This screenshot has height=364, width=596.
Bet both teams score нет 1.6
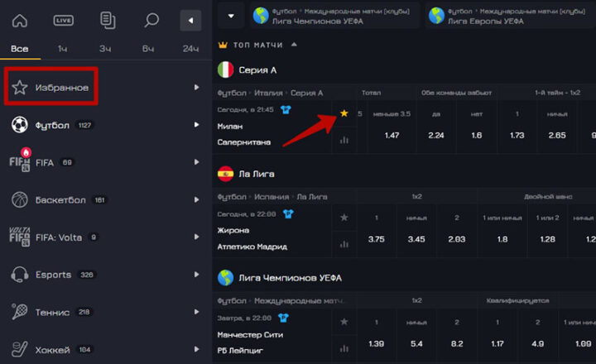tap(477, 126)
